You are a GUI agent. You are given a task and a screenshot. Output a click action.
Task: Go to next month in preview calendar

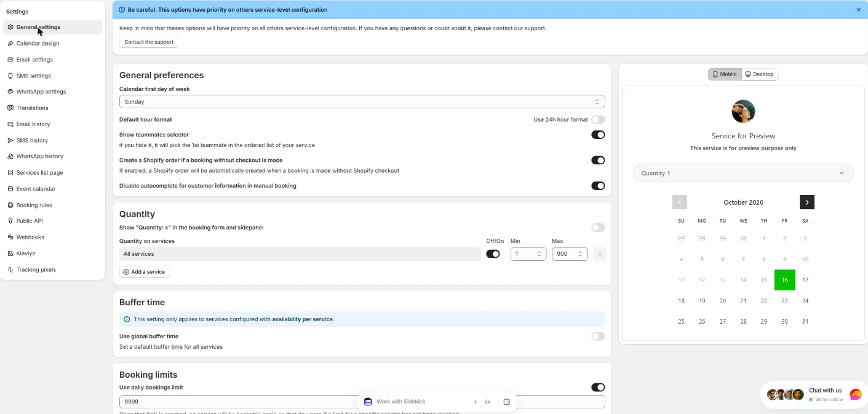coord(806,202)
